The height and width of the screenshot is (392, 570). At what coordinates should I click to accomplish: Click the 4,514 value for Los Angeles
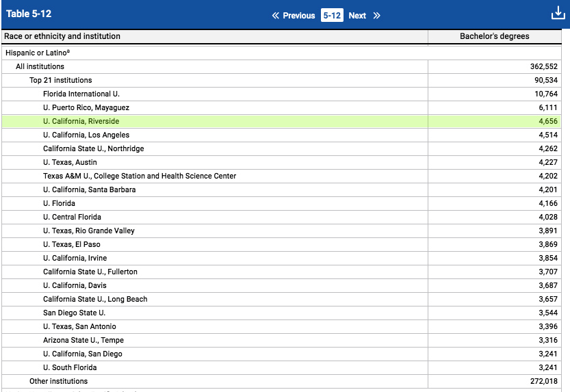pos(548,135)
